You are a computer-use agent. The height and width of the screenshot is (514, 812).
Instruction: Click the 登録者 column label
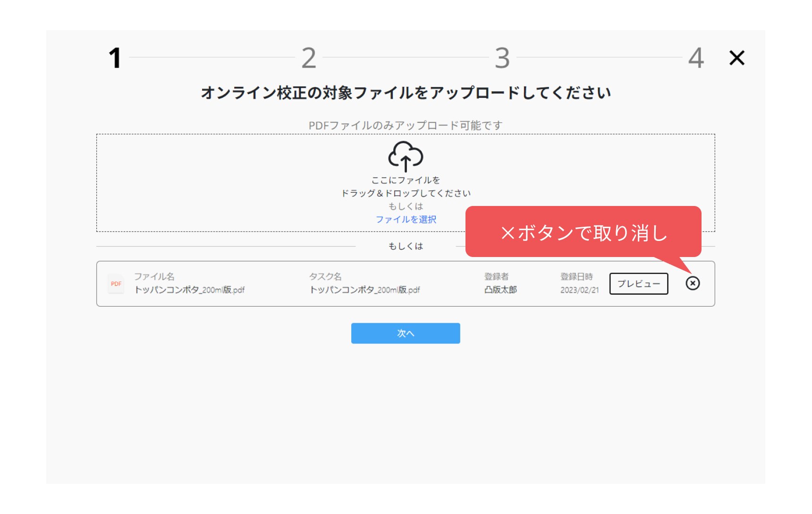pyautogui.click(x=496, y=276)
